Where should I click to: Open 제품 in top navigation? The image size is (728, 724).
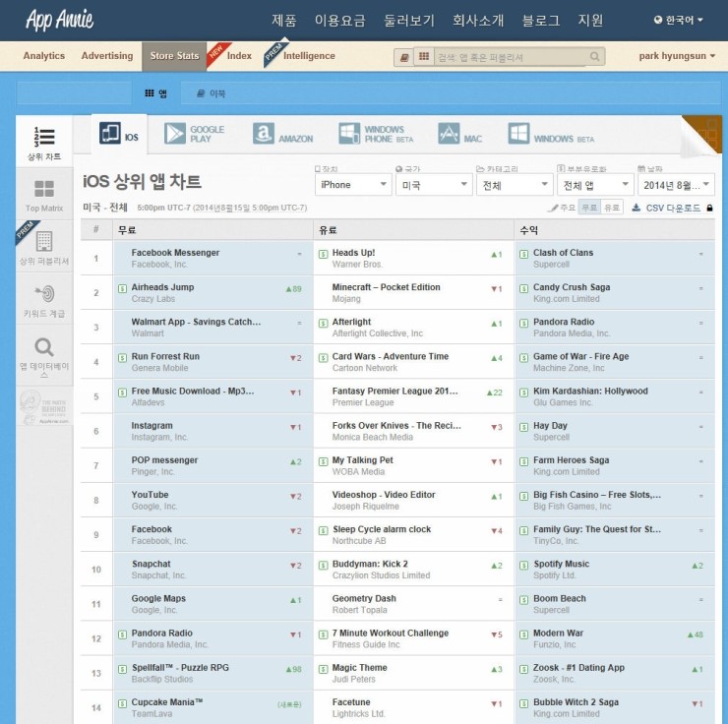(x=283, y=20)
